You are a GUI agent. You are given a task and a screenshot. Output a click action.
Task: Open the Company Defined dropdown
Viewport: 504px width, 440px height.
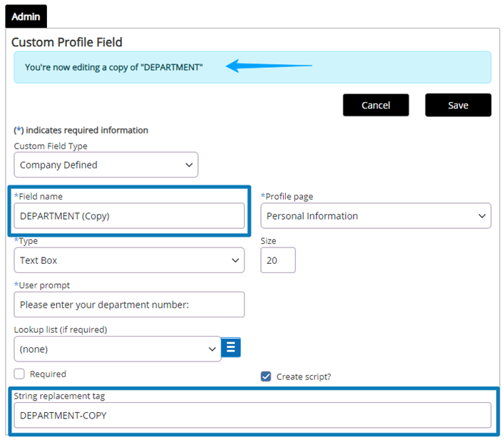[106, 165]
